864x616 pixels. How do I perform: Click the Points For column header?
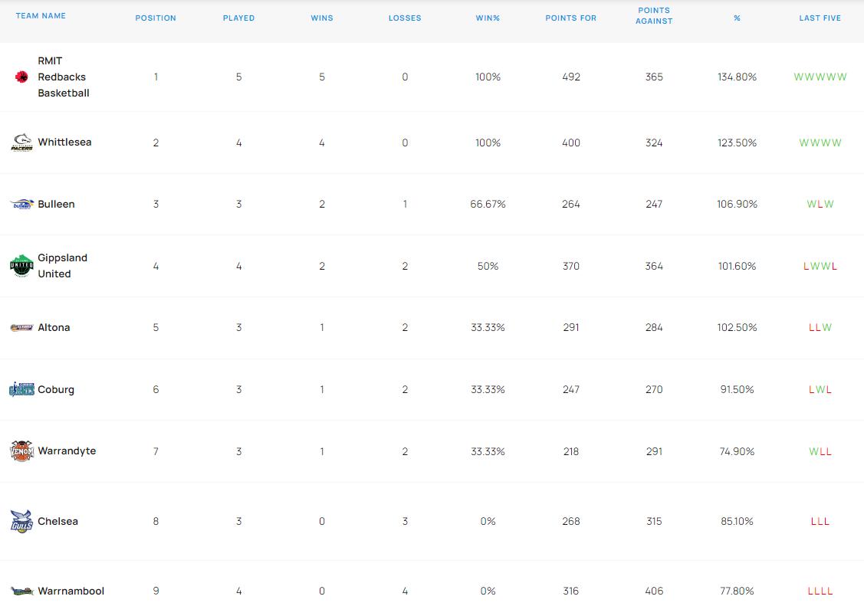571,18
